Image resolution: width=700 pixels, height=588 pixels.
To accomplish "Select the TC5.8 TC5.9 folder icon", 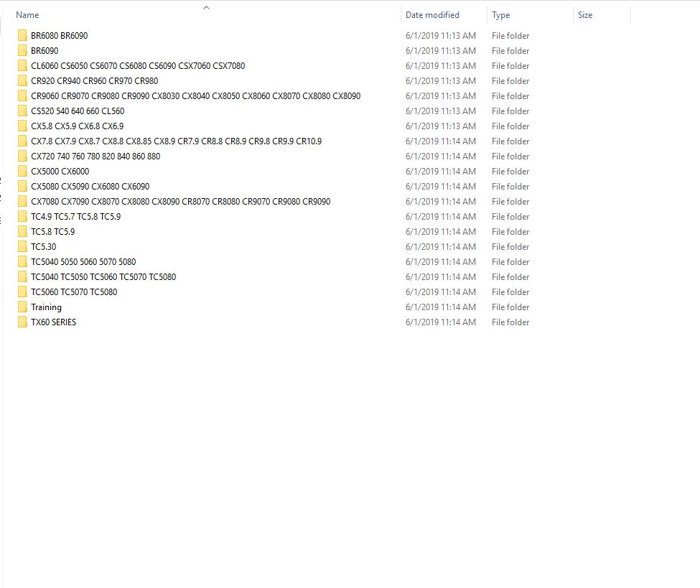I will tap(22, 232).
